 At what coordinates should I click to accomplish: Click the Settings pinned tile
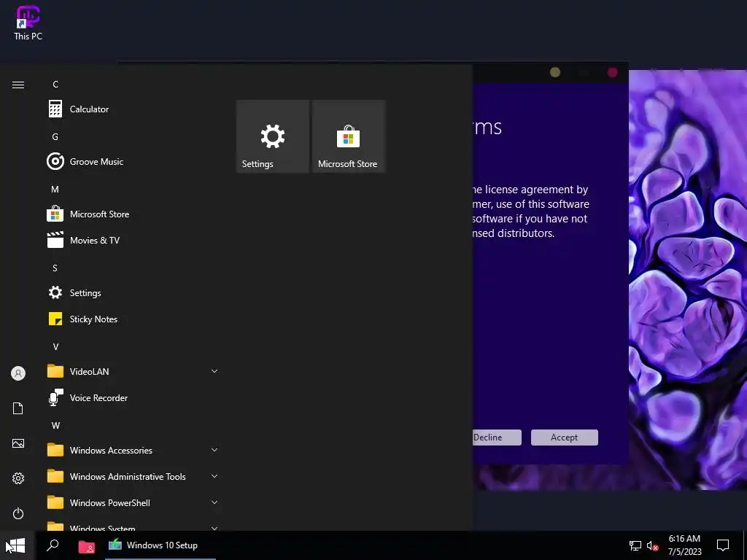pyautogui.click(x=273, y=136)
